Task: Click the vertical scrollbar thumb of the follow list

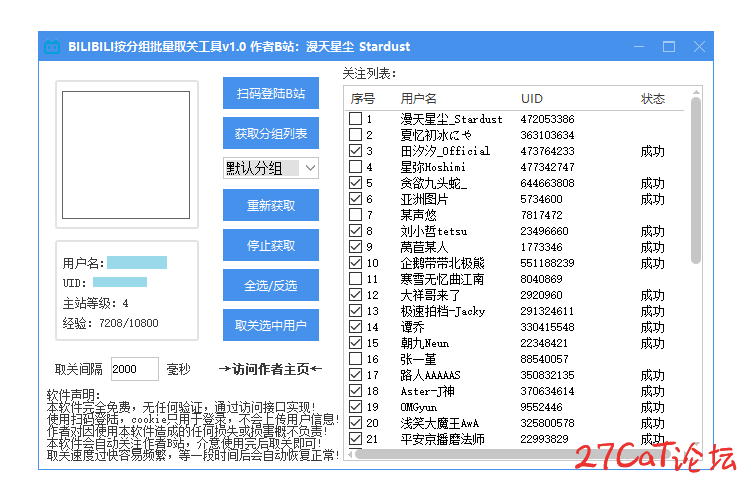Action: pos(696,180)
